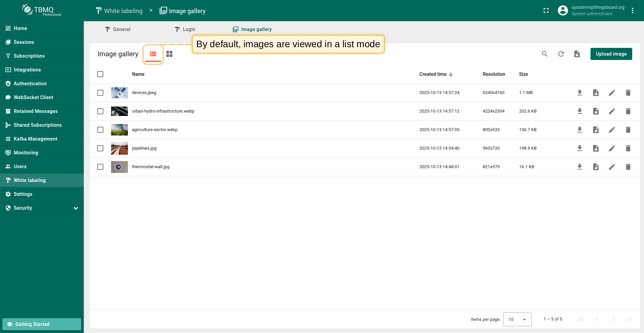Download the devices.jpeg image
The height and width of the screenshot is (333, 644).
(x=580, y=93)
